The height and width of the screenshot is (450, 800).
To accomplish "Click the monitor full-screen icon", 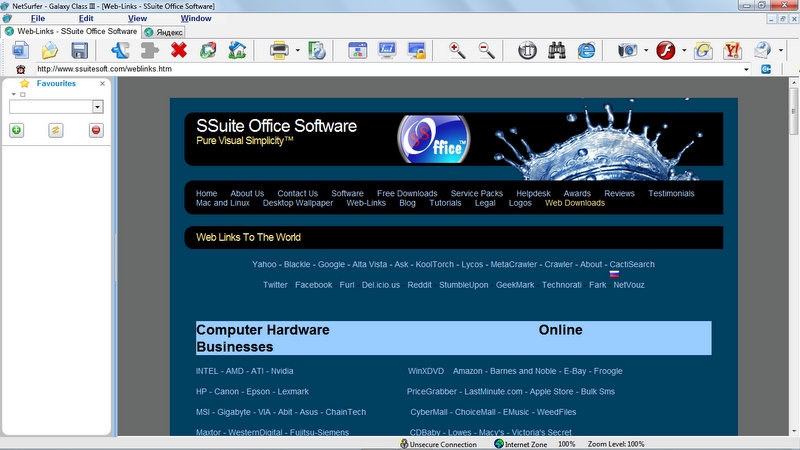I will tap(387, 51).
